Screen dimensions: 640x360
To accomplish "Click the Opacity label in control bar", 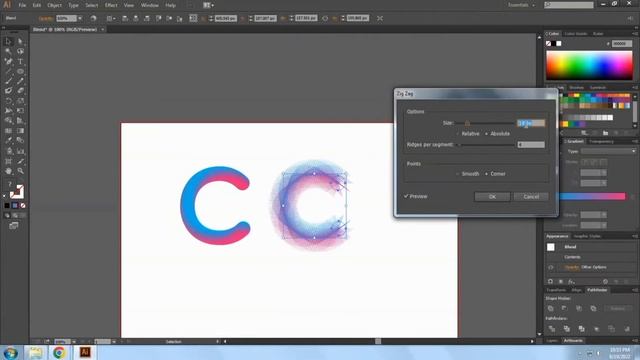I will click(x=46, y=18).
